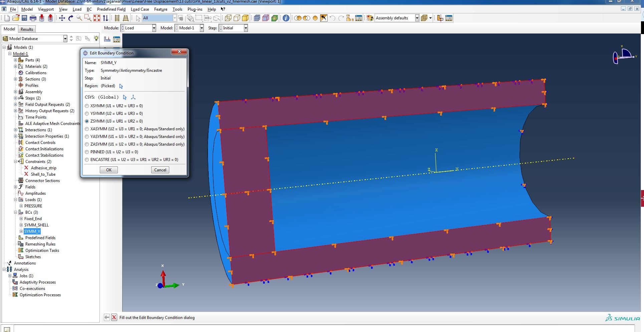Image resolution: width=644 pixels, height=332 pixels.
Task: Click the context help arrow icon
Action: click(x=223, y=9)
